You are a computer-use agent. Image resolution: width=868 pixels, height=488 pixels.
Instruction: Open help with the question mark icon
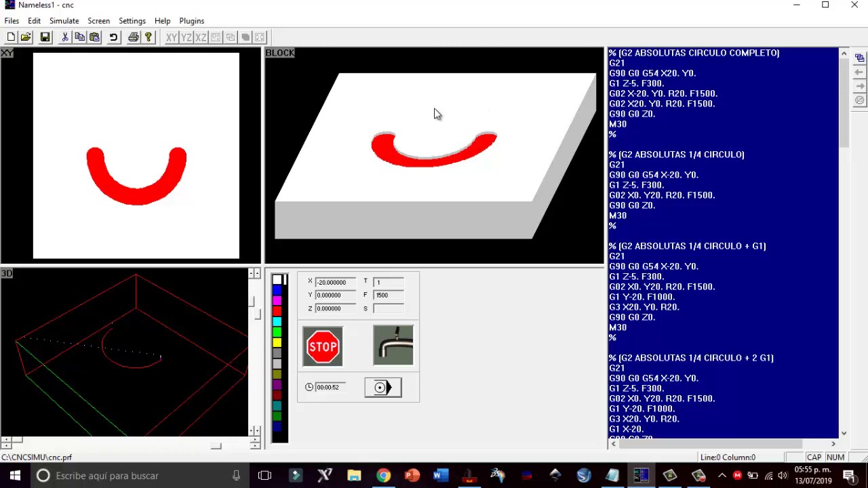pyautogui.click(x=149, y=37)
